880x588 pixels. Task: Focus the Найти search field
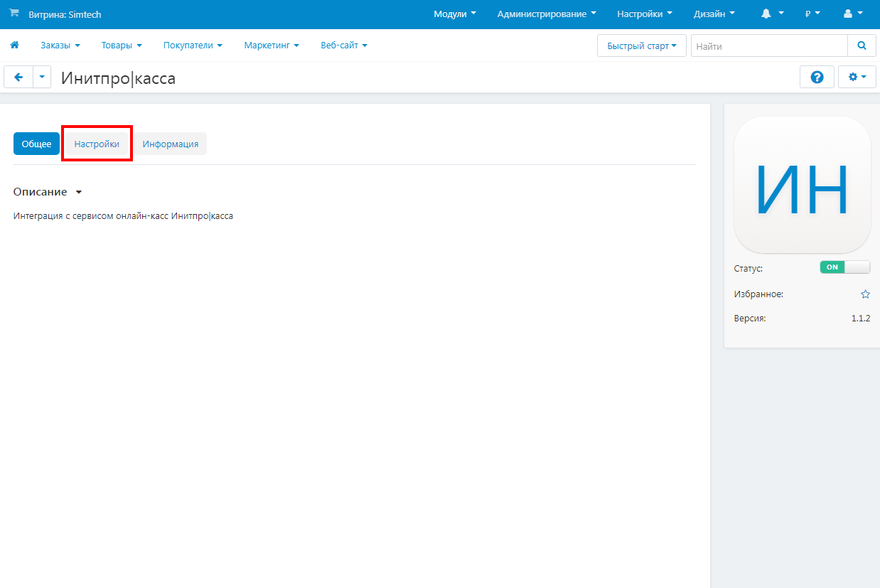tap(769, 46)
